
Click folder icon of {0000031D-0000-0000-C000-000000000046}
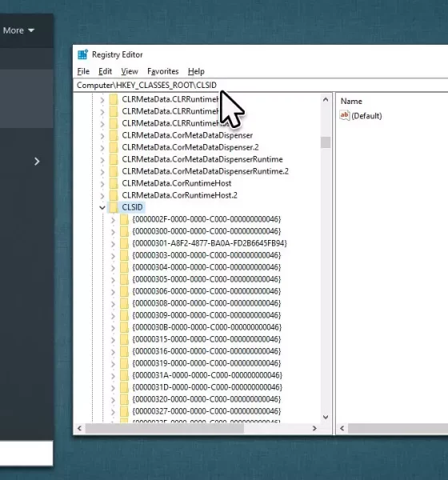point(124,387)
